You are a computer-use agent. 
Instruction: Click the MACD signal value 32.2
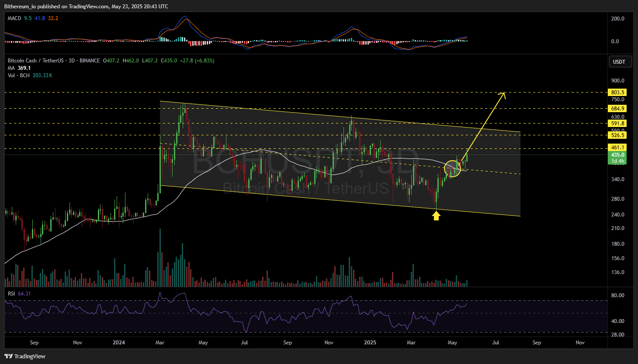[x=53, y=18]
